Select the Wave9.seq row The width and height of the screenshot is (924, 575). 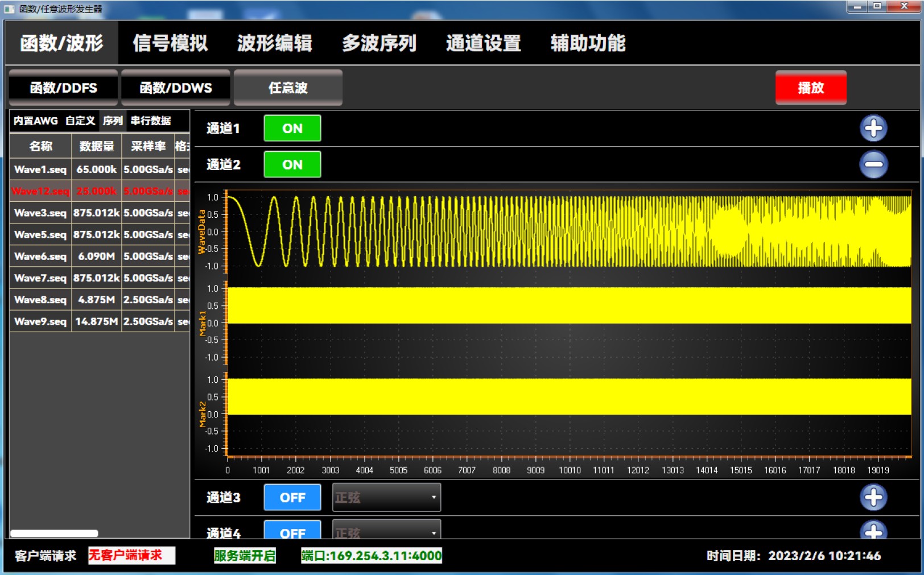100,321
